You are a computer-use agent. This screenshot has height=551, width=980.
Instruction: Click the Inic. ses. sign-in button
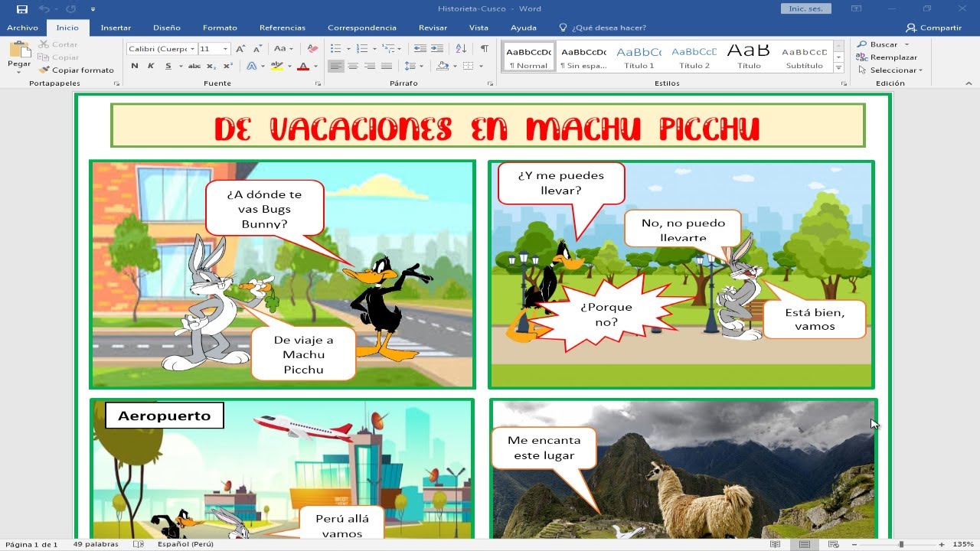806,9
